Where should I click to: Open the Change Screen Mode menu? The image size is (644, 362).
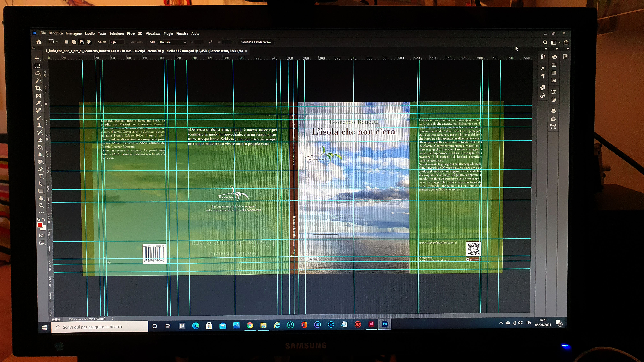[42, 243]
